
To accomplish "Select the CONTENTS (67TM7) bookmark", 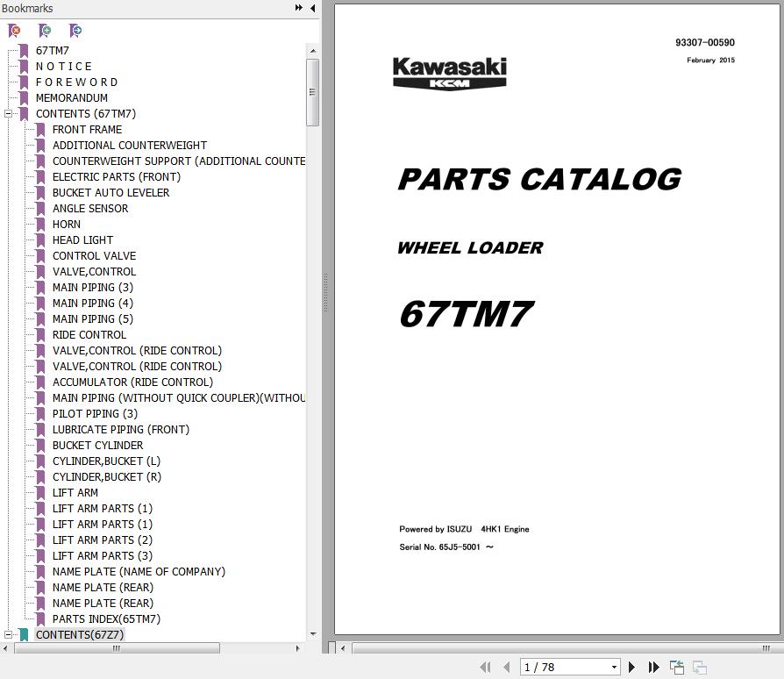I will pyautogui.click(x=85, y=114).
